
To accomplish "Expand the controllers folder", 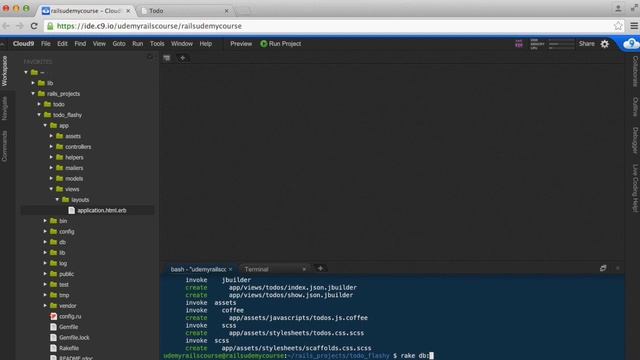I will coord(51,147).
